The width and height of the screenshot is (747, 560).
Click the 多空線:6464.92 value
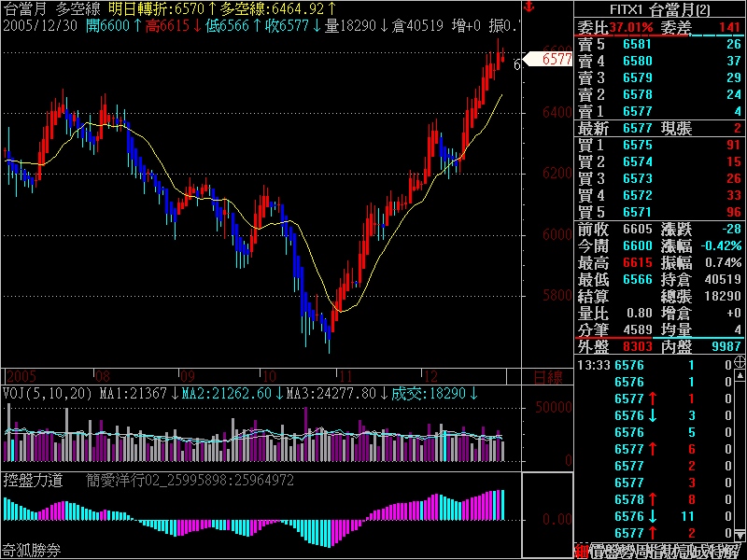277,8
